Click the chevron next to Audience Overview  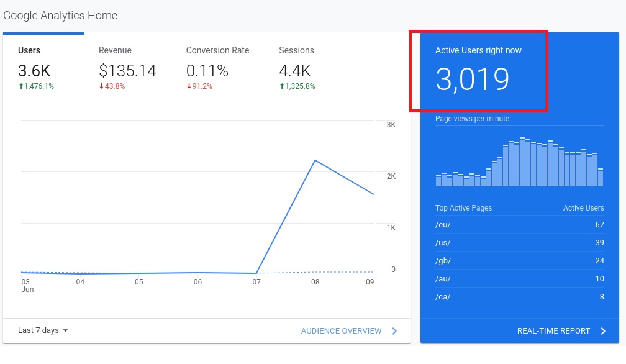(x=394, y=331)
